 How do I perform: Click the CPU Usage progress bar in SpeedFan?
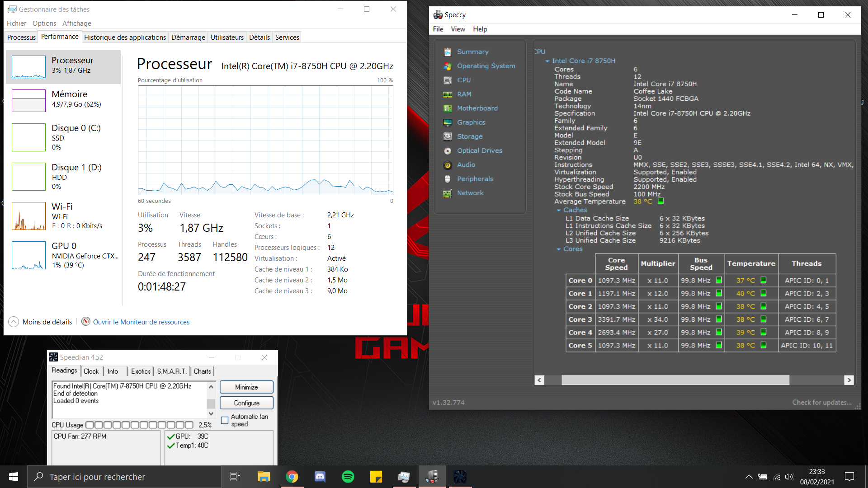click(x=139, y=425)
